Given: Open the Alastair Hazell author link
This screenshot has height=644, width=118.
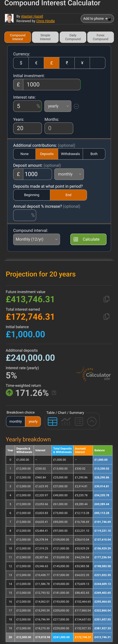Looking at the screenshot, I should [32, 16].
